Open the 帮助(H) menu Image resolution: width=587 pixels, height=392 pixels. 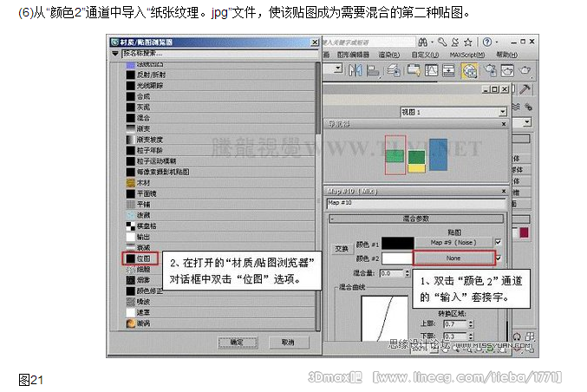506,55
